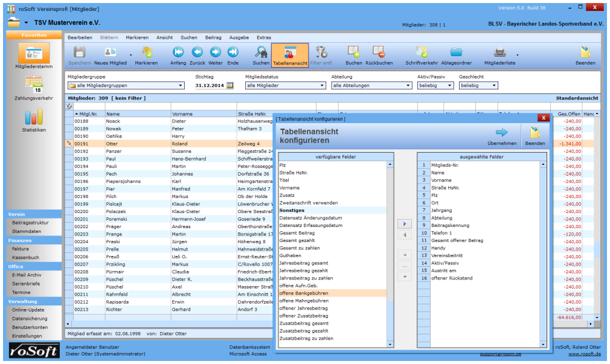Open Ablageordner from the toolbar
This screenshot has height=364, width=610.
[x=456, y=53]
